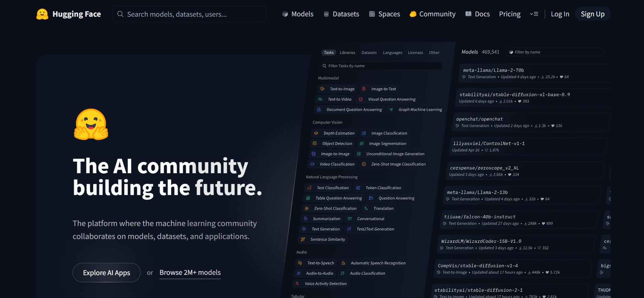Viewport: 644px width, 298px height.
Task: Expand the more-options menu icon in the navbar
Action: tap(534, 14)
